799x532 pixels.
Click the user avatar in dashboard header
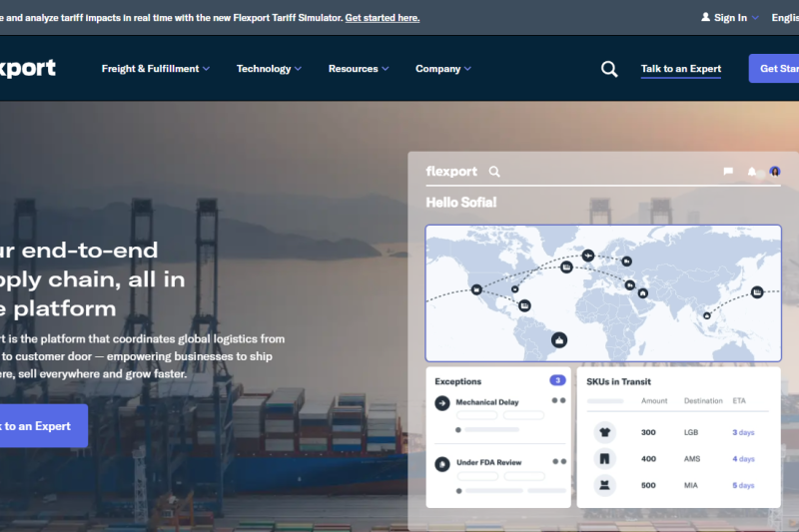775,172
